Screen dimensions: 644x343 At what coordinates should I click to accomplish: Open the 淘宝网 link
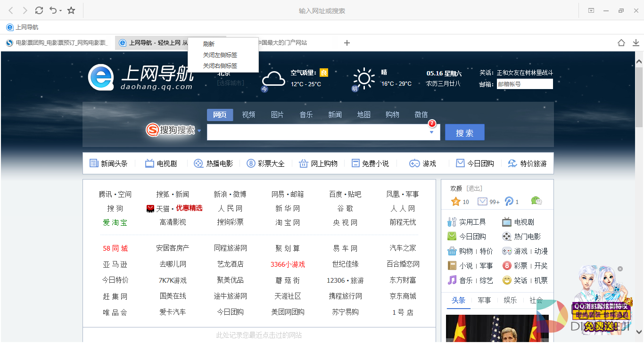(x=288, y=222)
